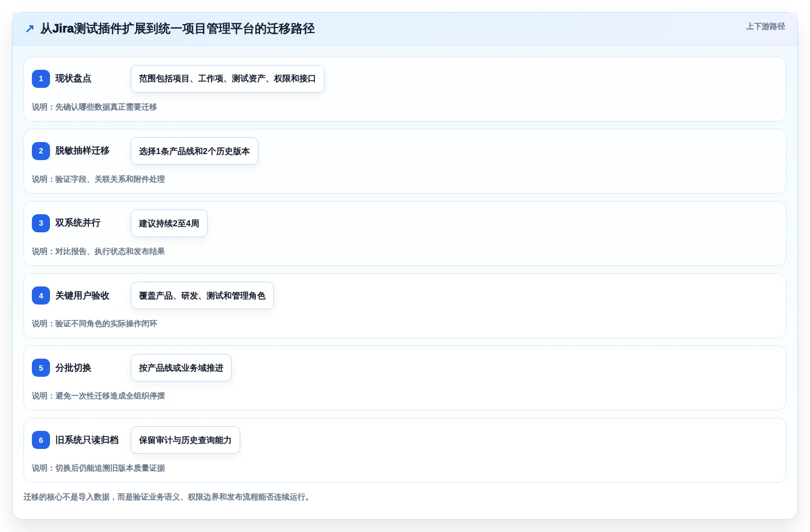The width and height of the screenshot is (810, 532).
Task: Click the 建议持续2至4周 chip
Action: click(x=169, y=223)
